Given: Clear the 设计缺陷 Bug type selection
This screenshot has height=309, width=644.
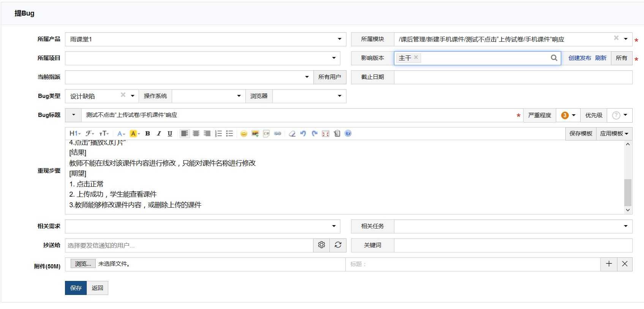Looking at the screenshot, I should point(123,95).
